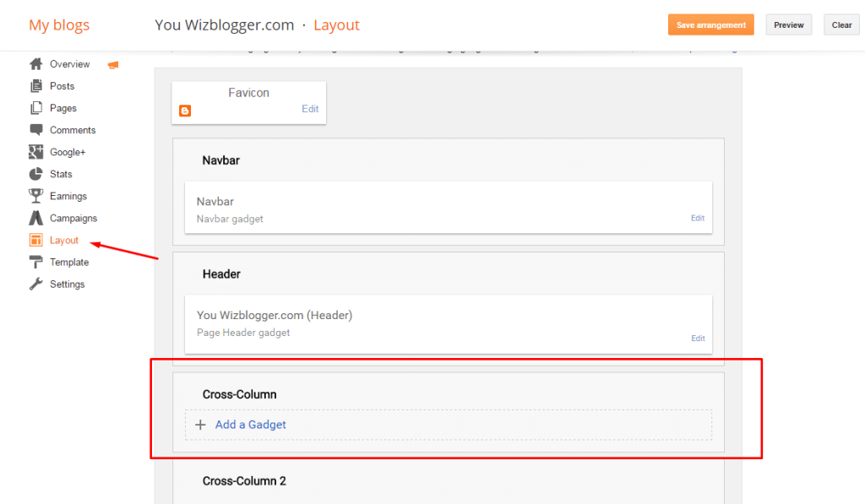865x504 pixels.
Task: Open the Campaigns menu item
Action: (73, 219)
